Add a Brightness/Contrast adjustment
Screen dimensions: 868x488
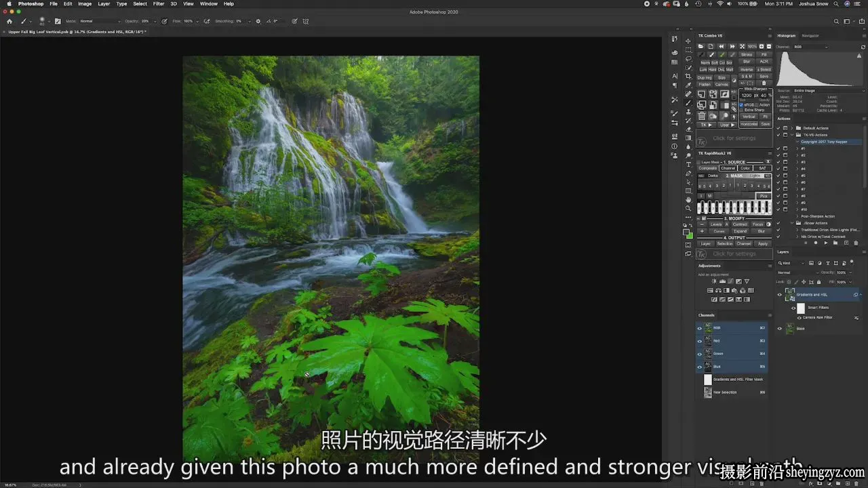(x=714, y=281)
